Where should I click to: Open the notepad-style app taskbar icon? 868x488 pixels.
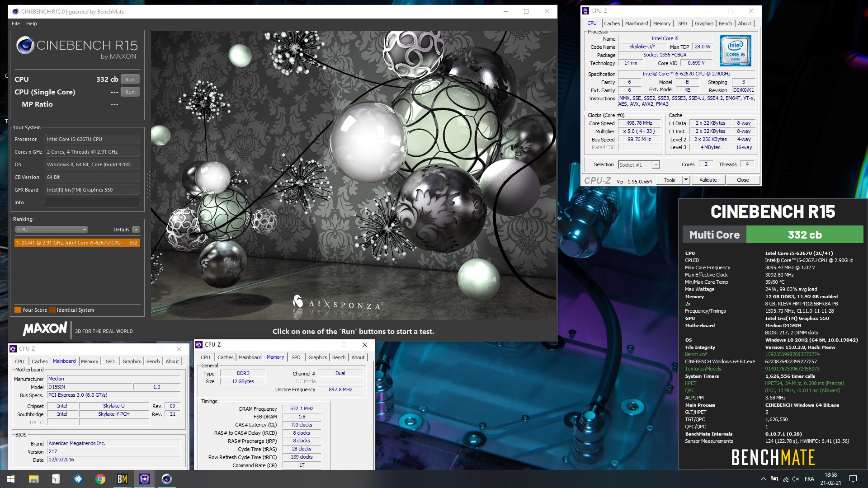pyautogui.click(x=56, y=479)
